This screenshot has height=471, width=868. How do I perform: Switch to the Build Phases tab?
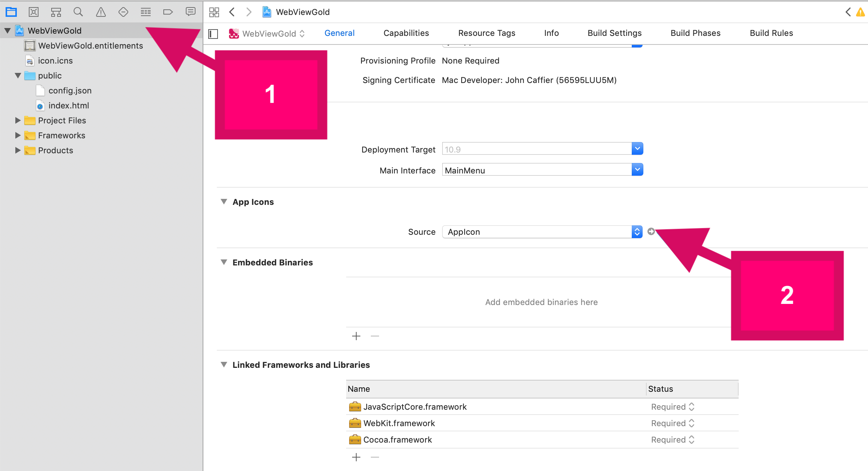click(x=695, y=33)
